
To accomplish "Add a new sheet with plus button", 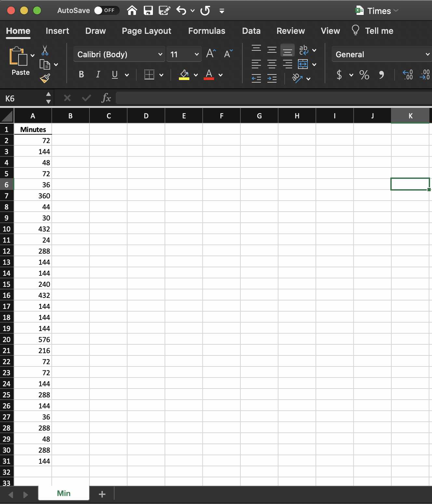I will (x=102, y=494).
